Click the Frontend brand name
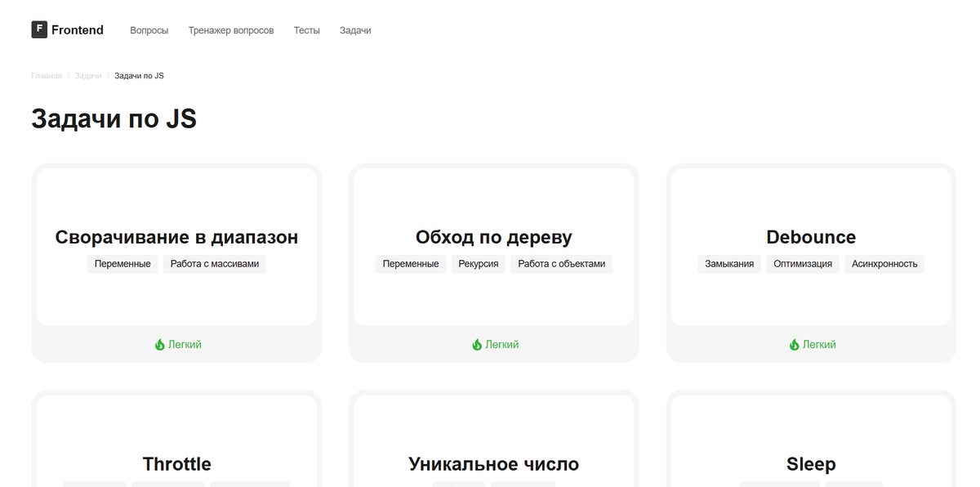This screenshot has width=980, height=487. [78, 30]
